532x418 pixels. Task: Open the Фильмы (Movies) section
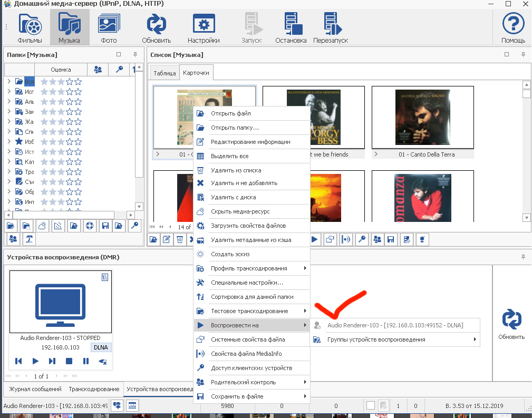pyautogui.click(x=30, y=27)
